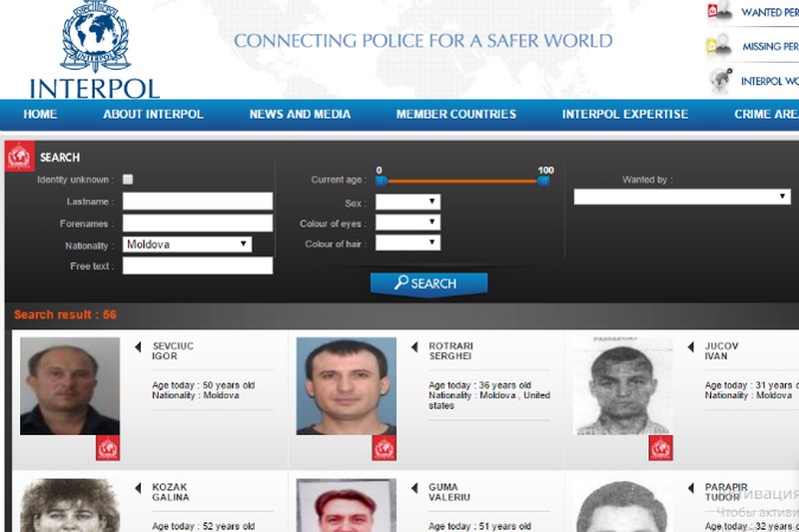Open MEMBER COUNTRIES menu item
The height and width of the screenshot is (532, 799).
click(456, 114)
